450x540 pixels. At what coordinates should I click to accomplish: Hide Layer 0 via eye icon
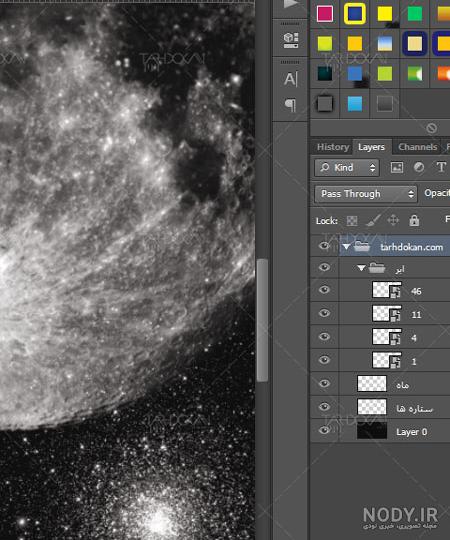tap(324, 430)
